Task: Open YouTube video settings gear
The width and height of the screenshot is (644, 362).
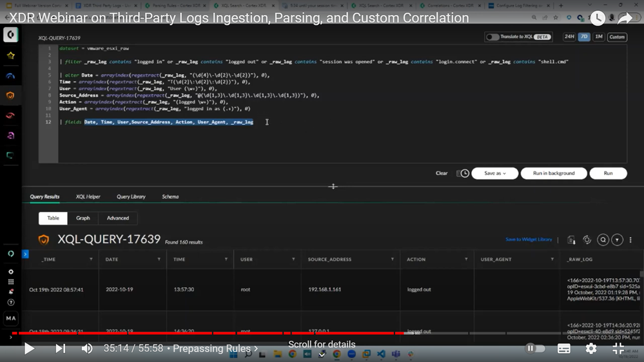Action: pyautogui.click(x=590, y=348)
